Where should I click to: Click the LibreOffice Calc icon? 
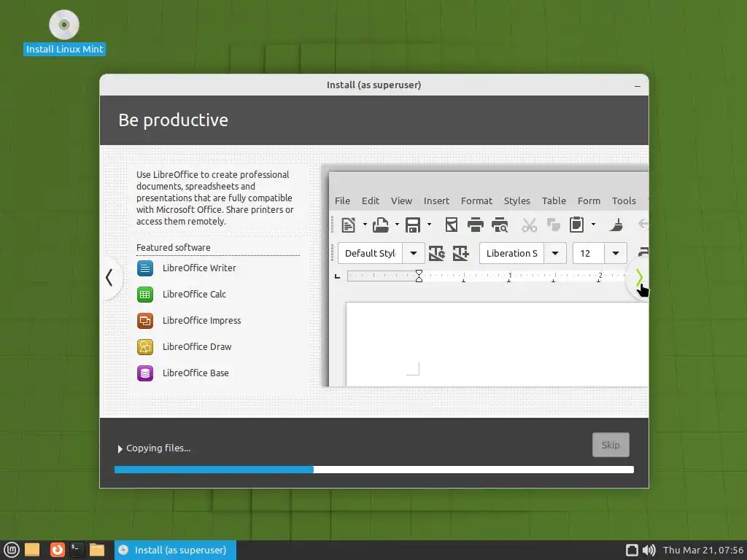coord(145,295)
